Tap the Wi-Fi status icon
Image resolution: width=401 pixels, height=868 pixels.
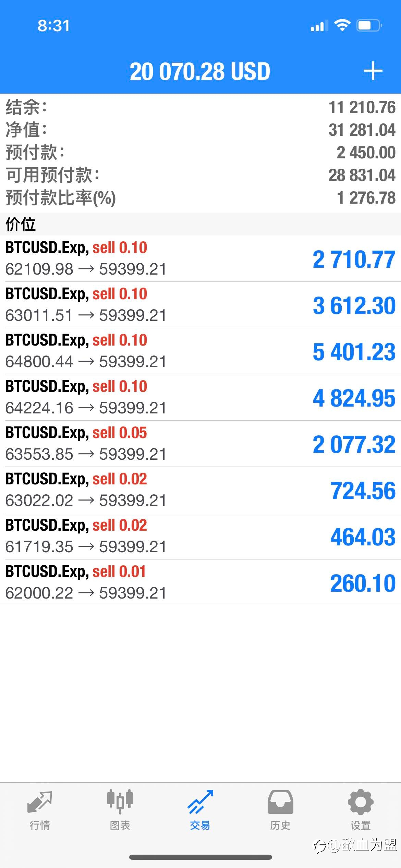pyautogui.click(x=342, y=25)
